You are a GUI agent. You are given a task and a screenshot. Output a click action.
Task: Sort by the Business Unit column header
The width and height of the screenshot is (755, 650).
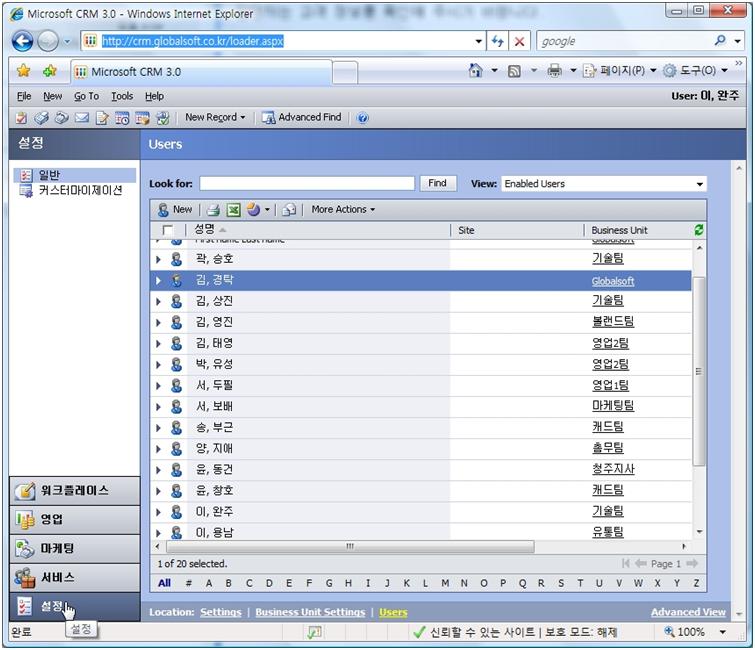point(619,230)
